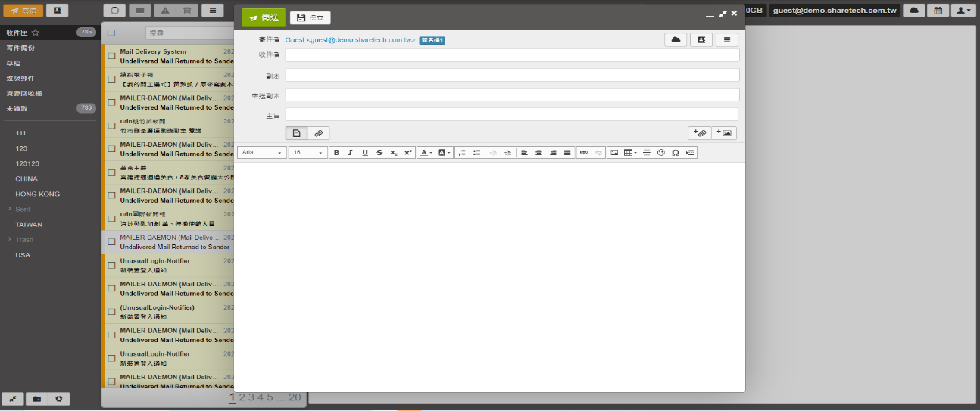Tick the select-all checkbox above the mail list
This screenshot has height=411, width=980.
pos(111,33)
